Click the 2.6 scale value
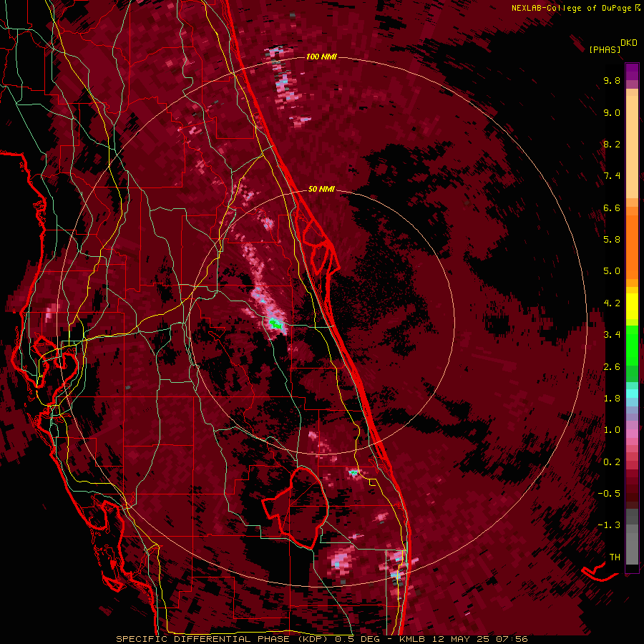 point(612,367)
